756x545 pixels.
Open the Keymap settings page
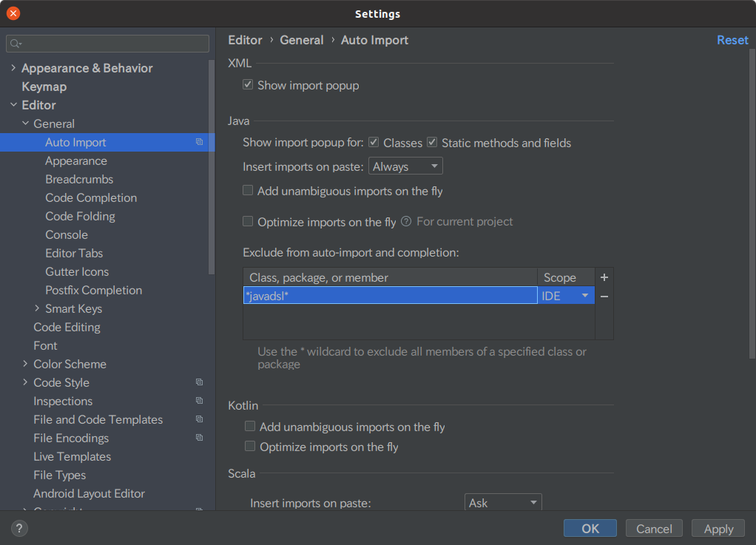[44, 87]
